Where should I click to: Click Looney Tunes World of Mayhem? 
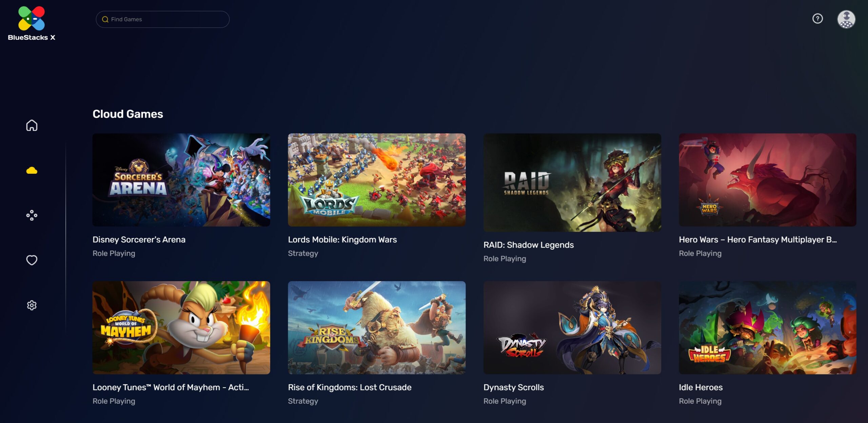tap(181, 327)
